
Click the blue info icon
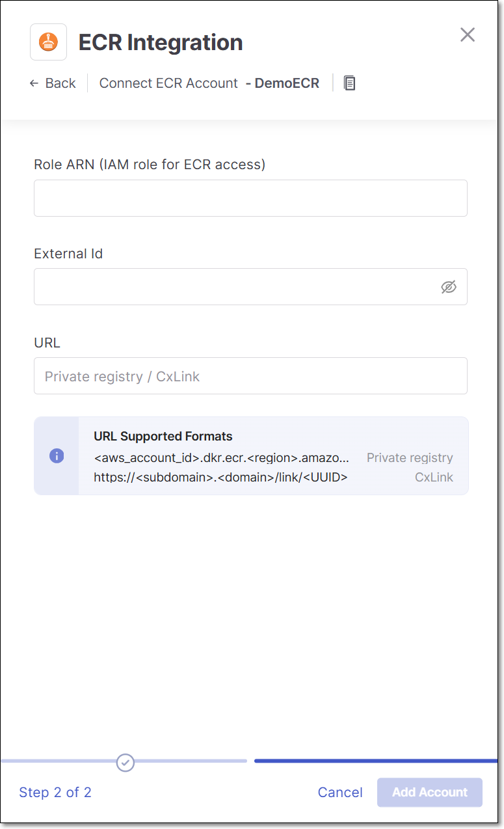tap(57, 456)
